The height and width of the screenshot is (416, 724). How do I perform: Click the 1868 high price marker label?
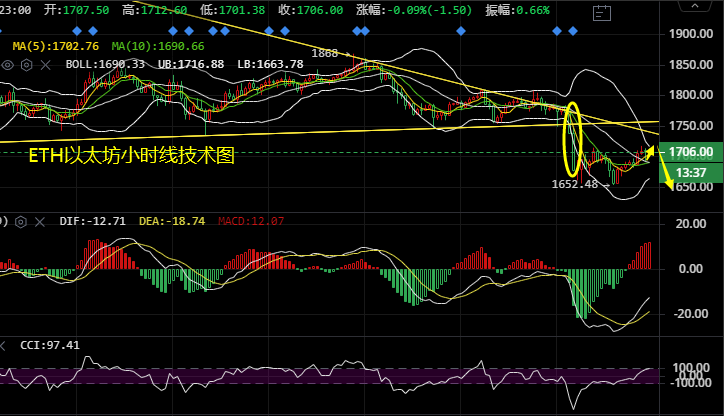(325, 54)
